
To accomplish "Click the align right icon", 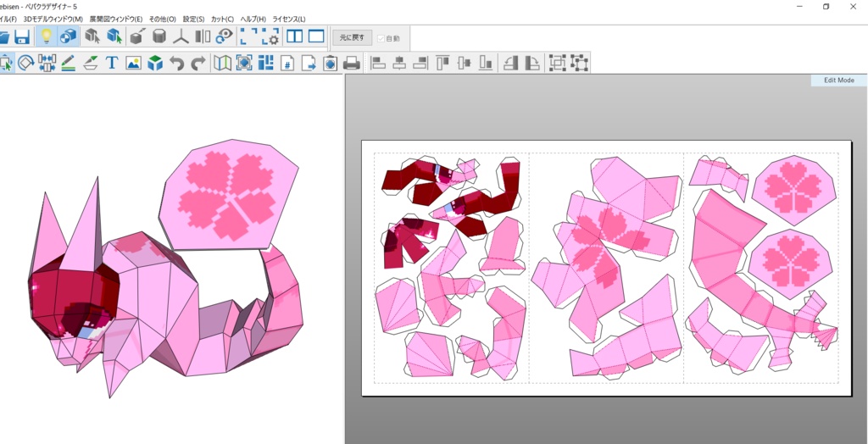I will (420, 63).
